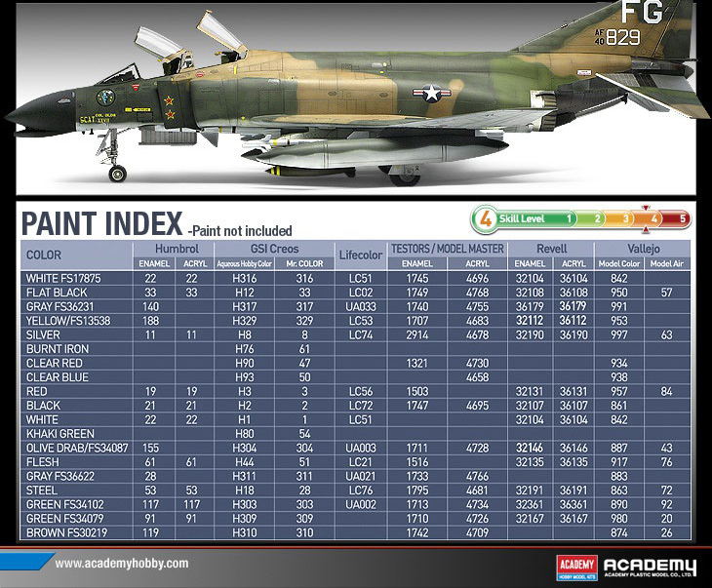This screenshot has width=712, height=588.
Task: Click the '1745' Testors enamel cell
Action: [x=416, y=278]
